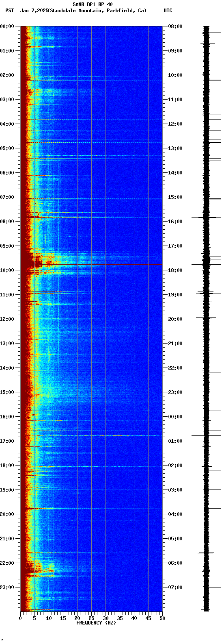Click the 10:00 PST time label
This screenshot has height=644, width=224.
click(x=7, y=270)
